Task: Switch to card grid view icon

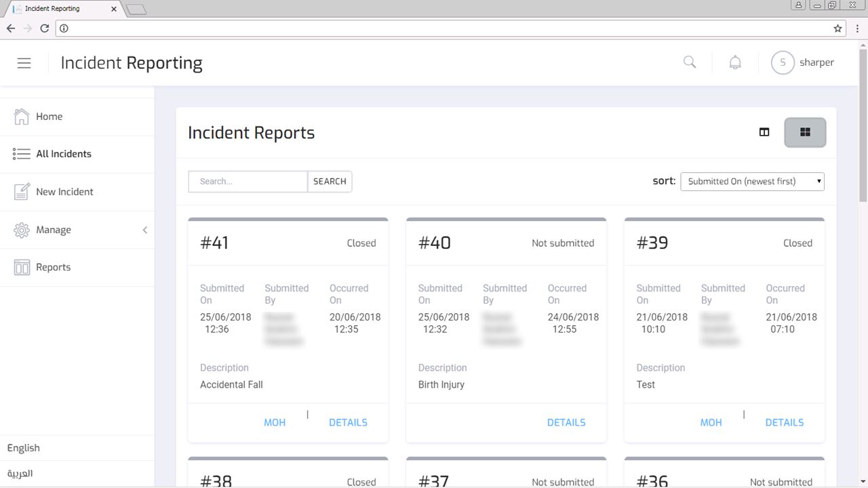Action: point(805,132)
